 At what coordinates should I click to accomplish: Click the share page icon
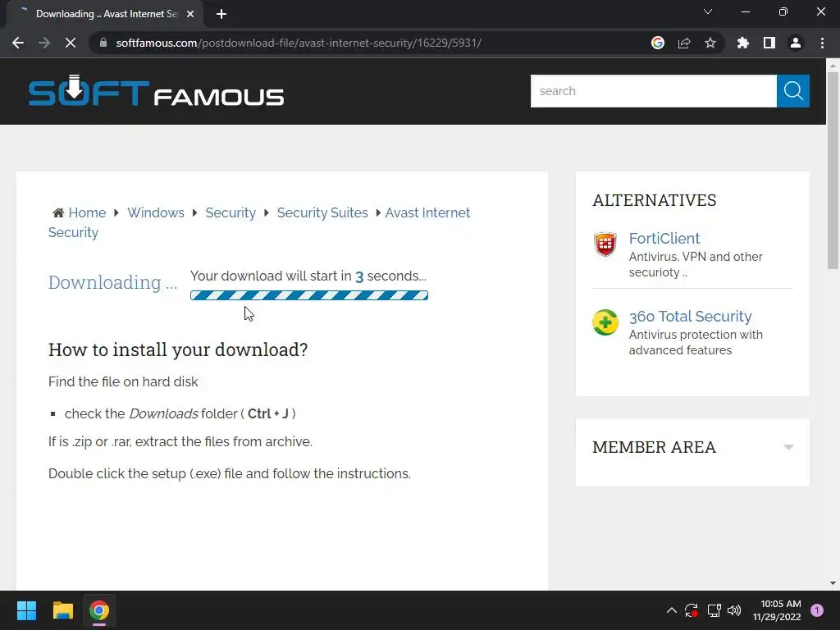[x=684, y=43]
